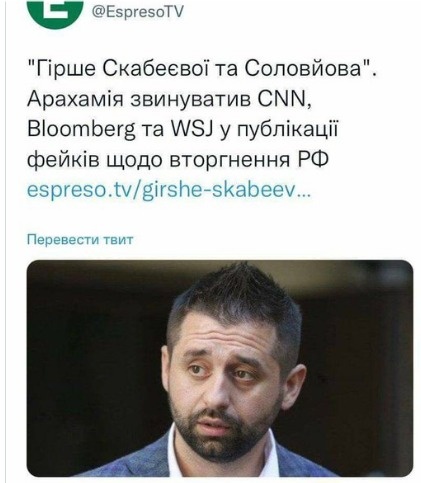This screenshot has height=483, width=421.
Task: Click the name "Арахамія" in the tweet
Action: click(x=75, y=99)
